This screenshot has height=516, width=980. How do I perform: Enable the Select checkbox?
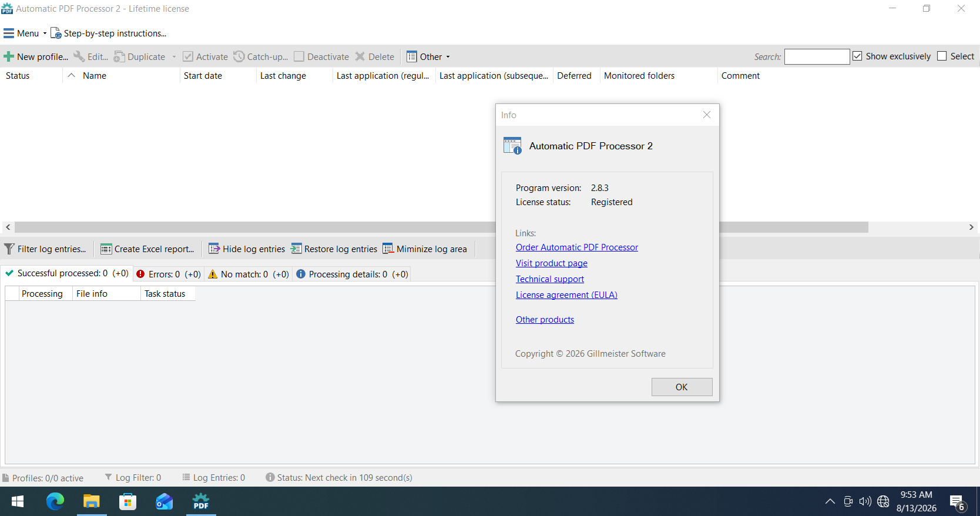pos(942,56)
